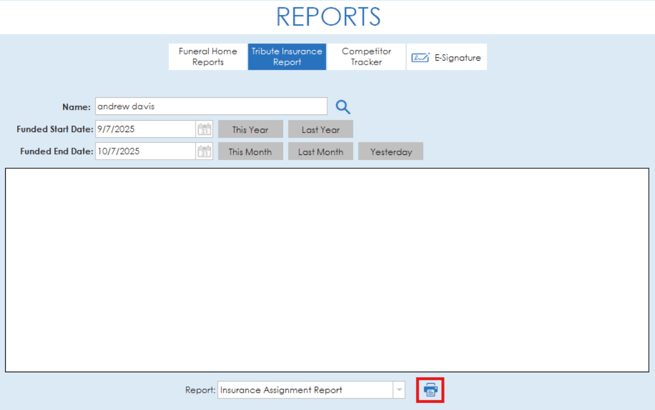This screenshot has height=410, width=655.
Task: Click the magnifying glass search icon
Action: click(x=343, y=107)
